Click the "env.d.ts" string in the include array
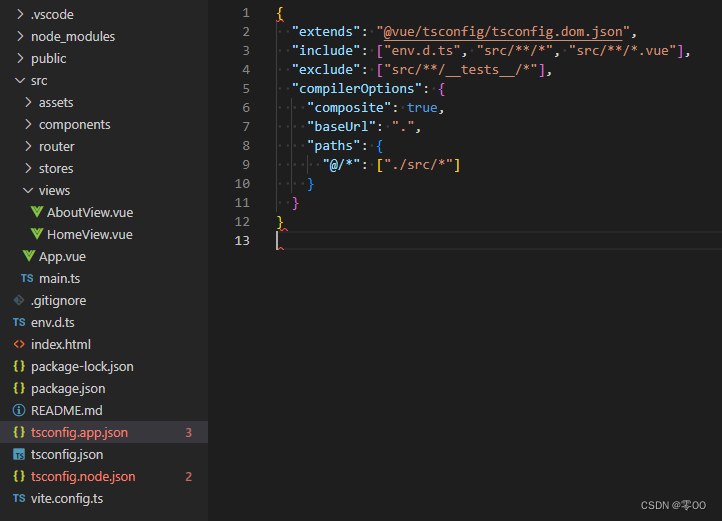 pos(422,50)
